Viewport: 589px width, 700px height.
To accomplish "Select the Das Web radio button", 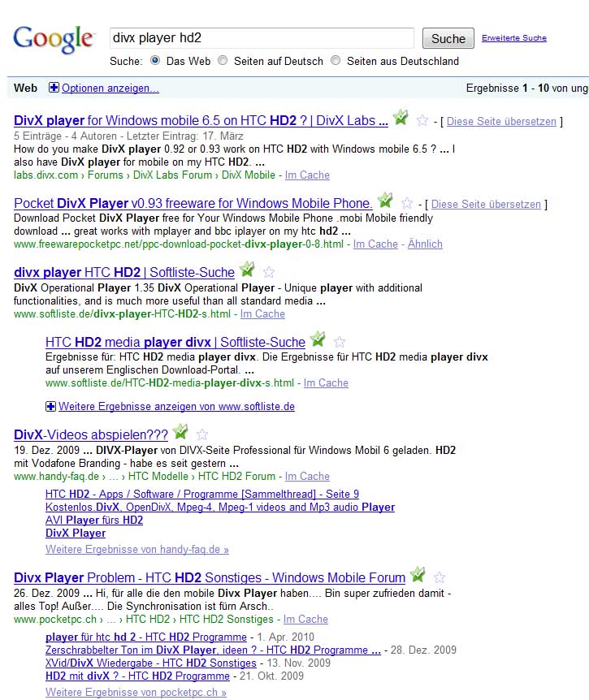I will (x=155, y=60).
